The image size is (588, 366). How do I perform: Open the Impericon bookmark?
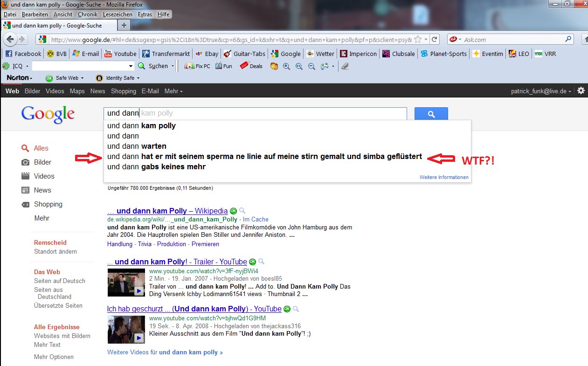[x=358, y=54]
